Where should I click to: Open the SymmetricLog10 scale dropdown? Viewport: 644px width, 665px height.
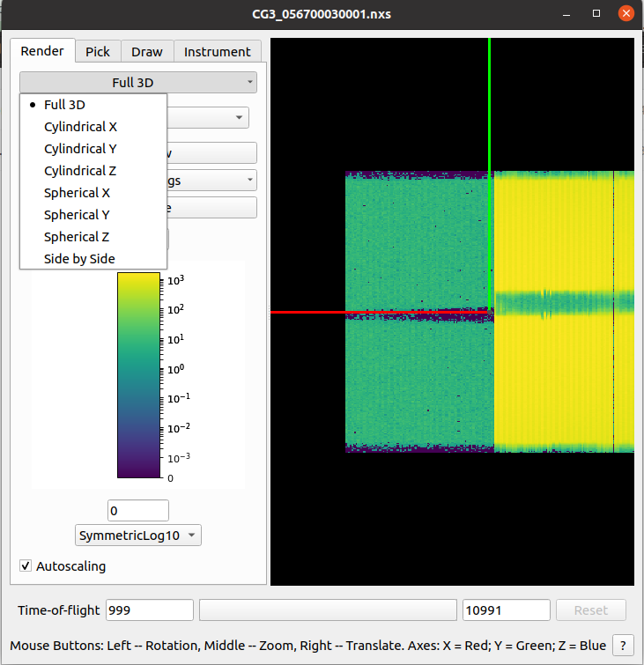[x=138, y=536]
